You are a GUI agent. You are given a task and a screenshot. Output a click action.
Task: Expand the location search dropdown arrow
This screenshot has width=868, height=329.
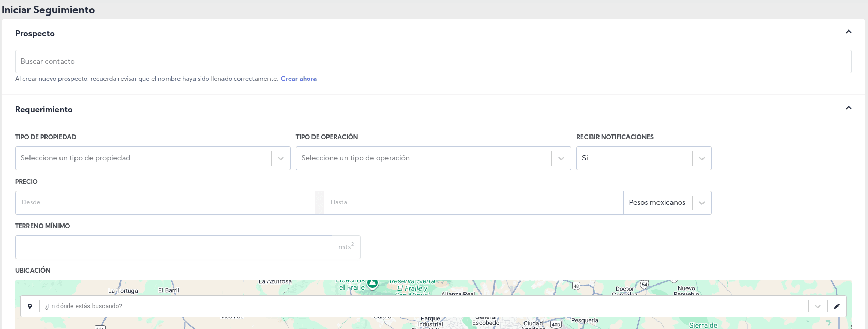tap(817, 306)
